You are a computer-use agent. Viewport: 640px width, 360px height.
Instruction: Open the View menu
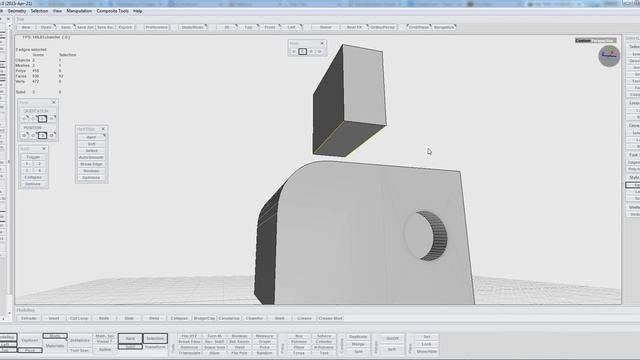point(57,11)
